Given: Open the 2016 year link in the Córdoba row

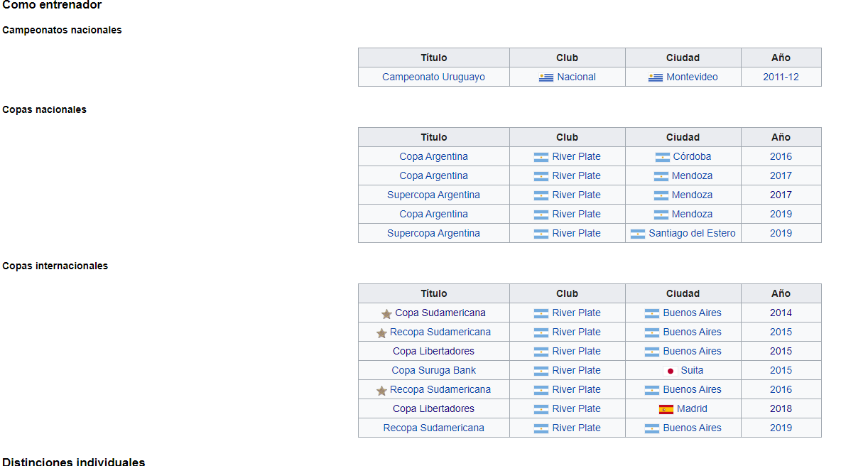Looking at the screenshot, I should (x=781, y=156).
